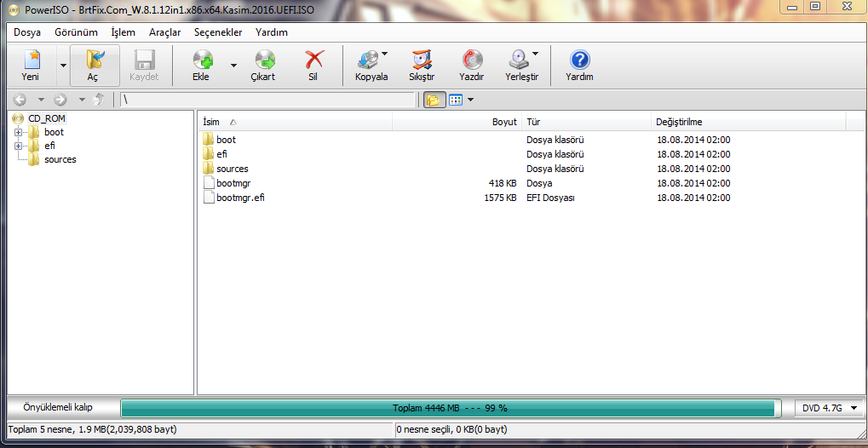Viewport: 868px width, 448px height.
Task: Open the Görünüm menu
Action: pos(76,32)
